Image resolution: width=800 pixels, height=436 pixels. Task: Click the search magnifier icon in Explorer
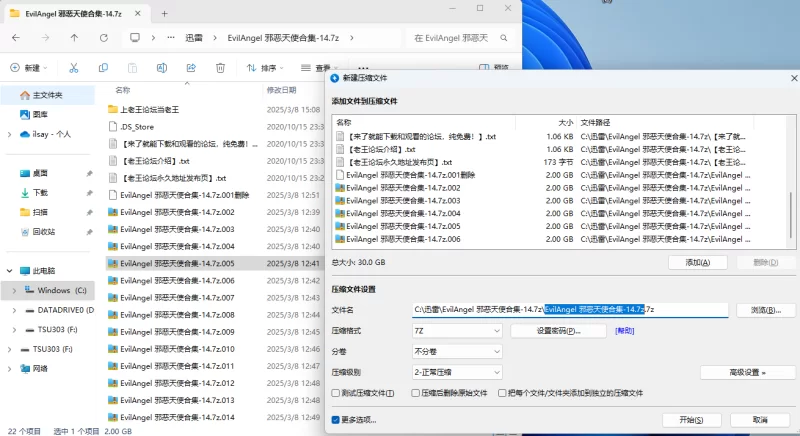point(504,38)
